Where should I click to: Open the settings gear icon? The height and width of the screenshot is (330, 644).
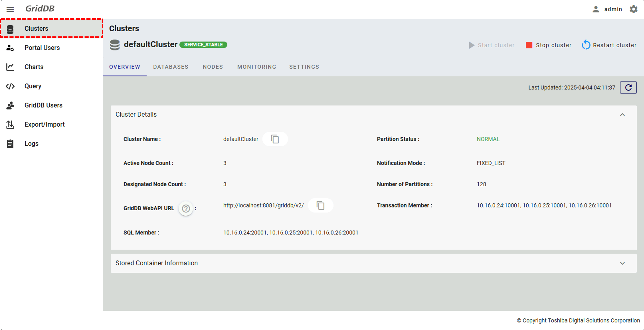(633, 9)
